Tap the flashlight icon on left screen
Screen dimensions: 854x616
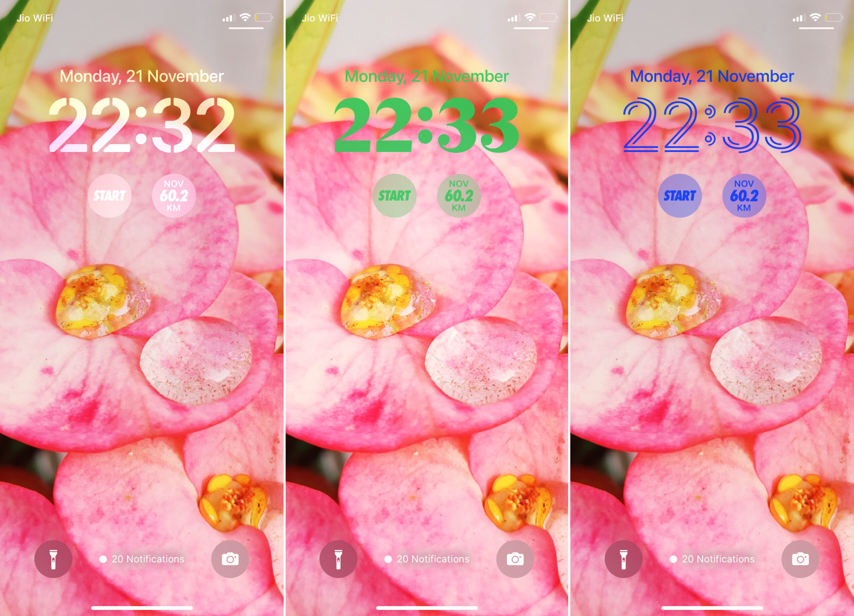tap(52, 558)
